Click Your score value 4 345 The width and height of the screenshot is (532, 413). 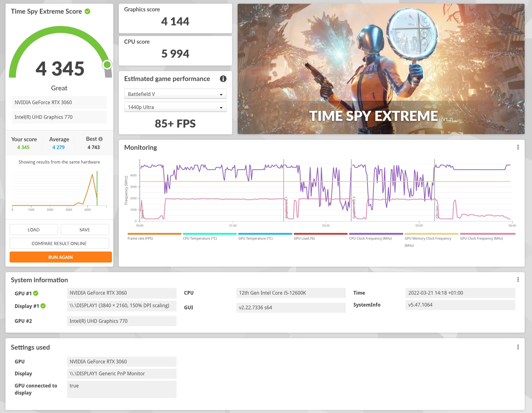pos(23,147)
